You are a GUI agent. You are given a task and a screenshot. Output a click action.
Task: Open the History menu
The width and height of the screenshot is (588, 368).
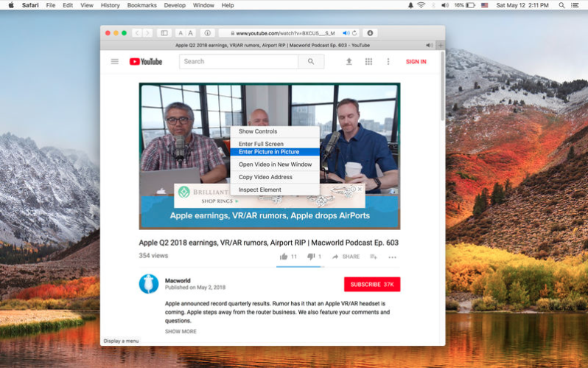pyautogui.click(x=111, y=5)
